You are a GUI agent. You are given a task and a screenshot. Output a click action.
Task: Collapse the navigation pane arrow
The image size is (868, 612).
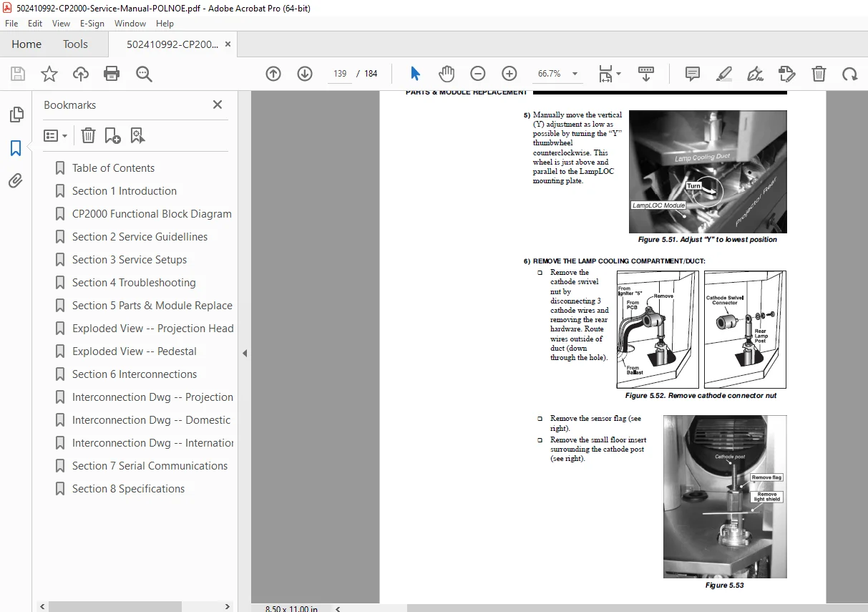coord(245,353)
